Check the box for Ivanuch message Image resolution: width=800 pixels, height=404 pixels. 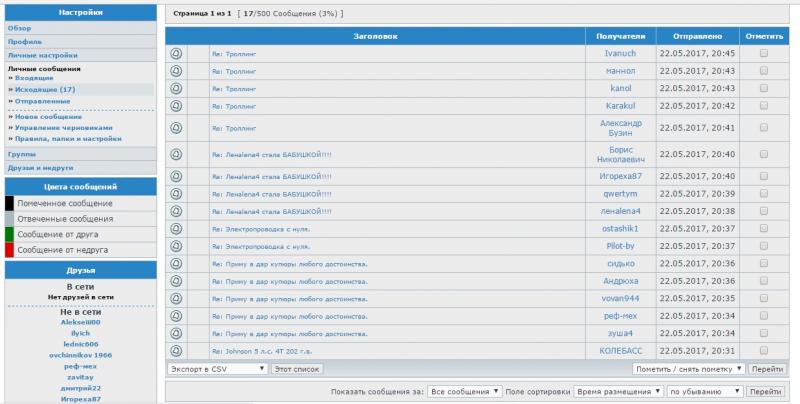tap(764, 53)
